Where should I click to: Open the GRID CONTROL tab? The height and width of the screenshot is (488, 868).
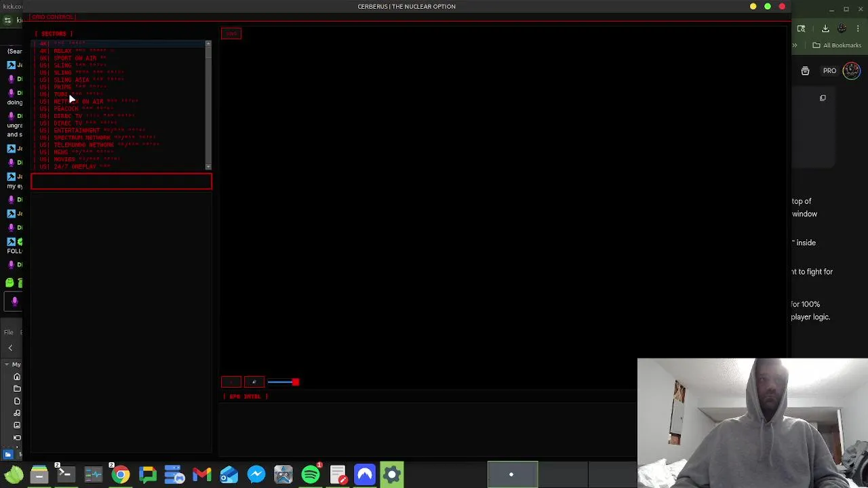coord(52,17)
